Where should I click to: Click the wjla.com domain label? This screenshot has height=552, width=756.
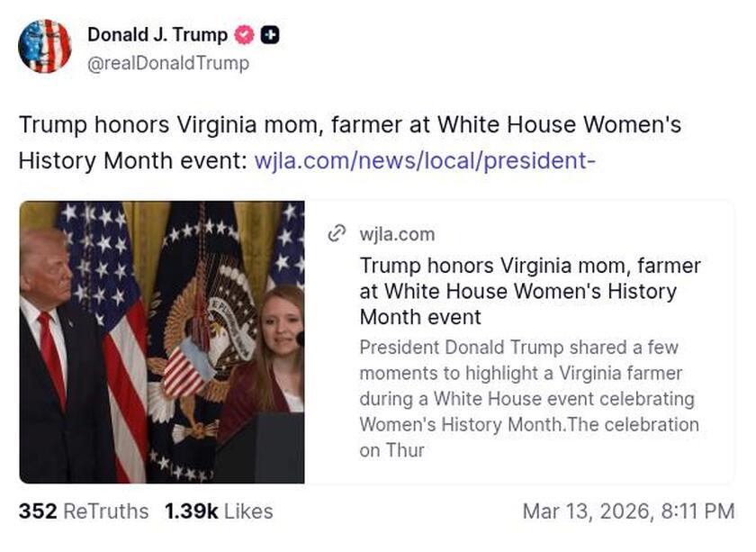pos(397,234)
